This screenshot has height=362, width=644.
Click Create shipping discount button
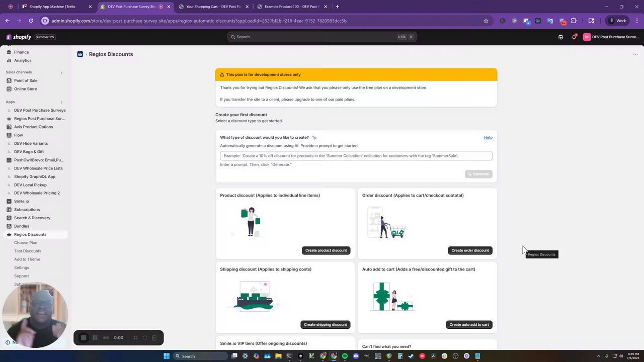click(325, 324)
